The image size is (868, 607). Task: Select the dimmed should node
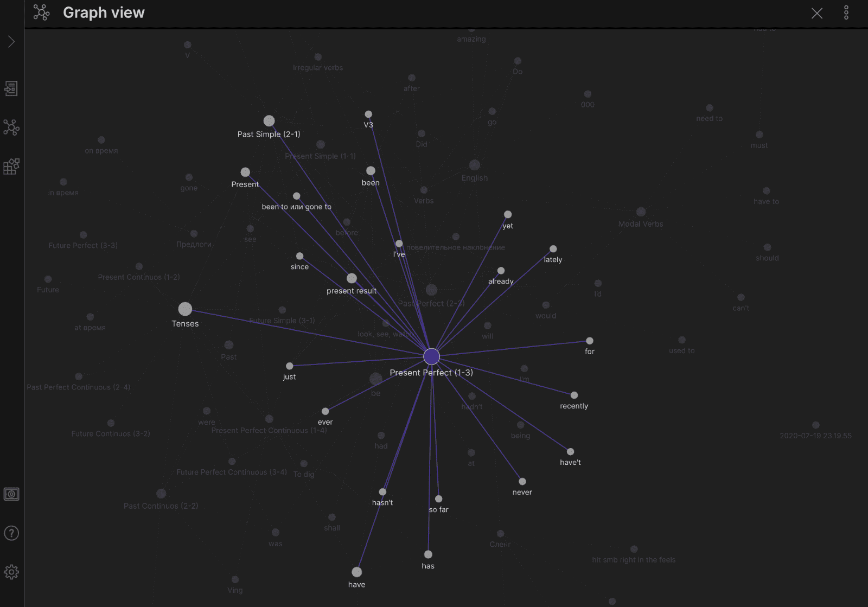point(768,247)
